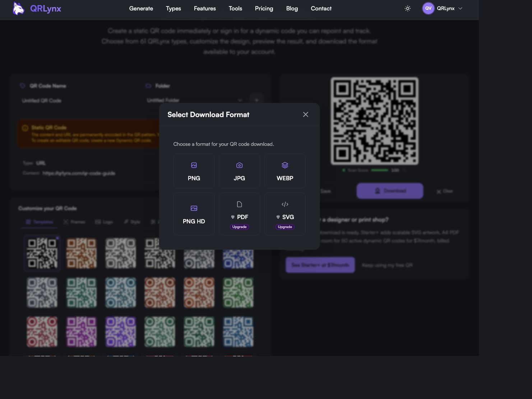Click the purple See Starter+ button

[x=320, y=265]
